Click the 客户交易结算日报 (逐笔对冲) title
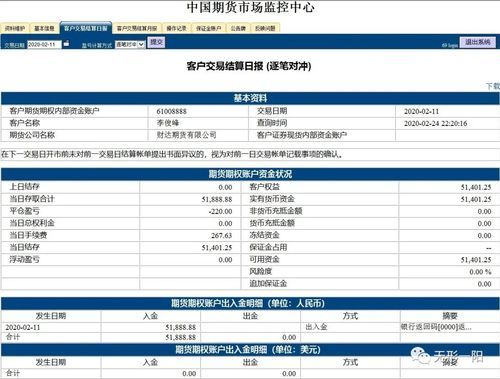Screen dimensions: 500x379 point(249,66)
